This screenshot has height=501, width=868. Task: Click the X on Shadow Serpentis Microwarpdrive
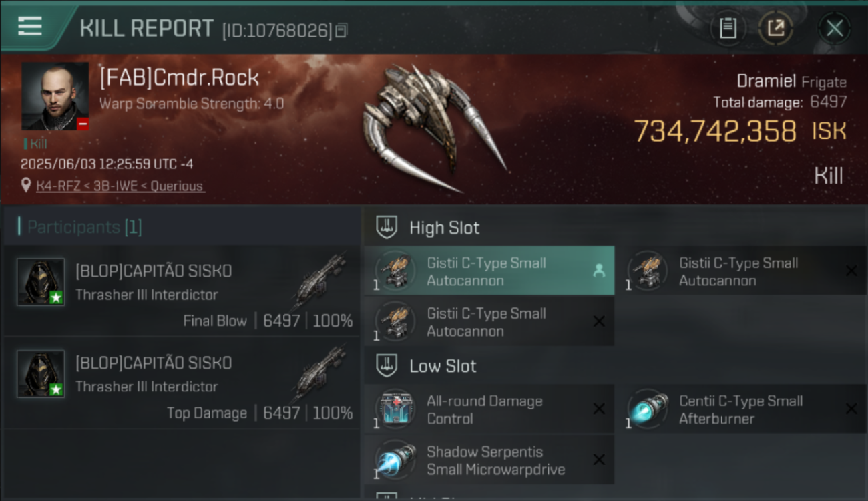pos(599,460)
